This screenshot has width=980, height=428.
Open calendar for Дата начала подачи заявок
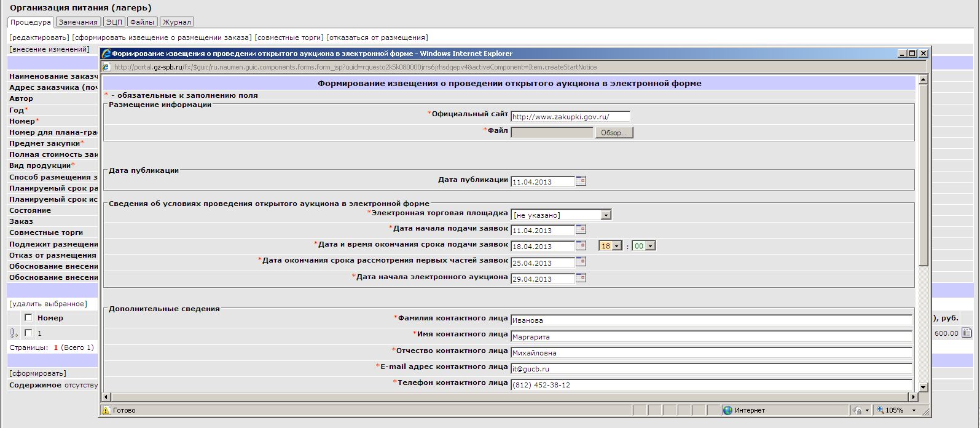(581, 229)
